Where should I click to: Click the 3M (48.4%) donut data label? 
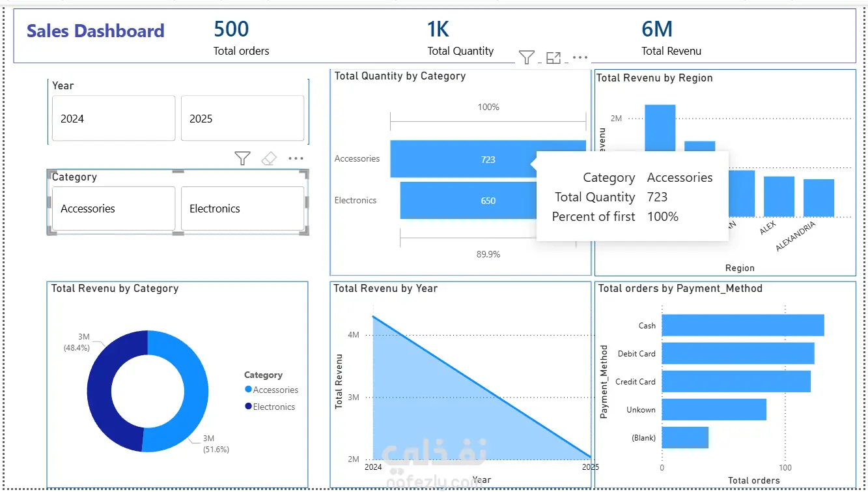[77, 342]
